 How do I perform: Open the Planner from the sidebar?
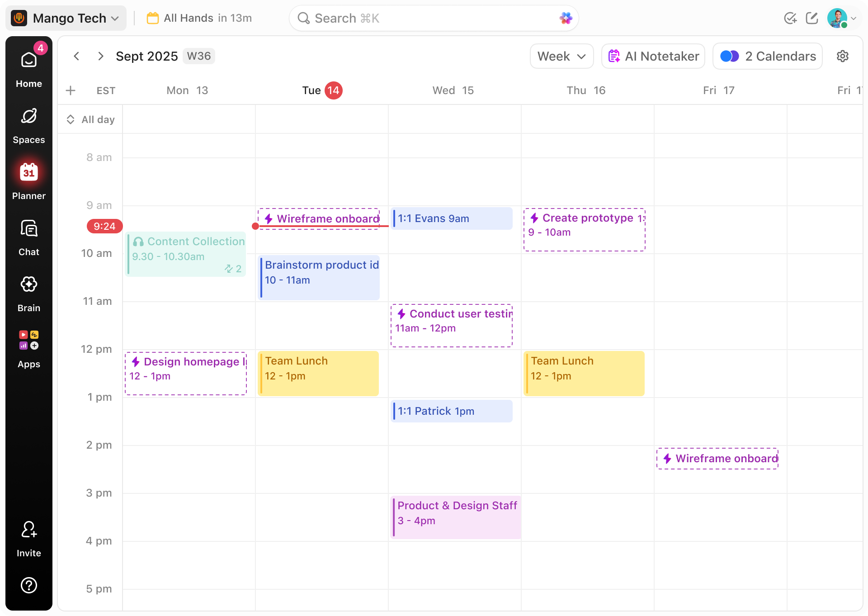coord(28,179)
